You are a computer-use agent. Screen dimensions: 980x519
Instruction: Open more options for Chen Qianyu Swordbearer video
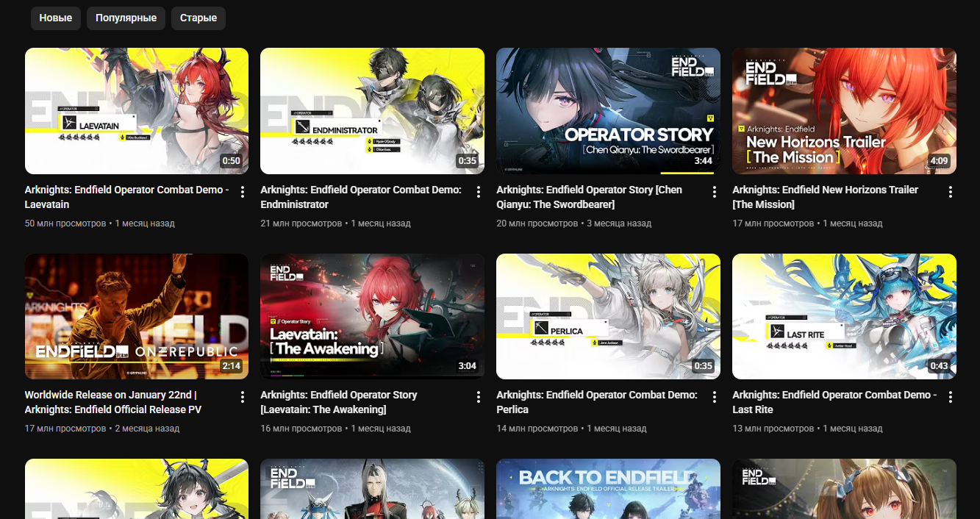[715, 192]
